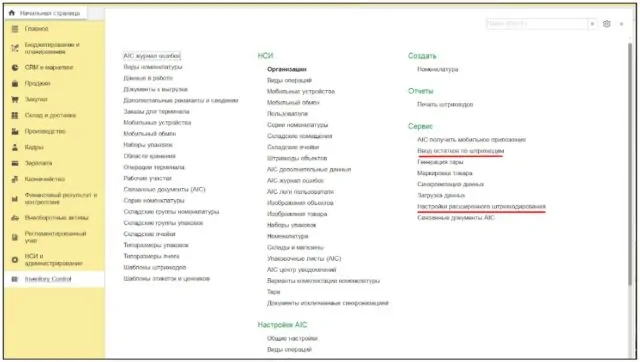Open Маркировка товара
Viewport: 640px width, 362px height.
tap(445, 173)
